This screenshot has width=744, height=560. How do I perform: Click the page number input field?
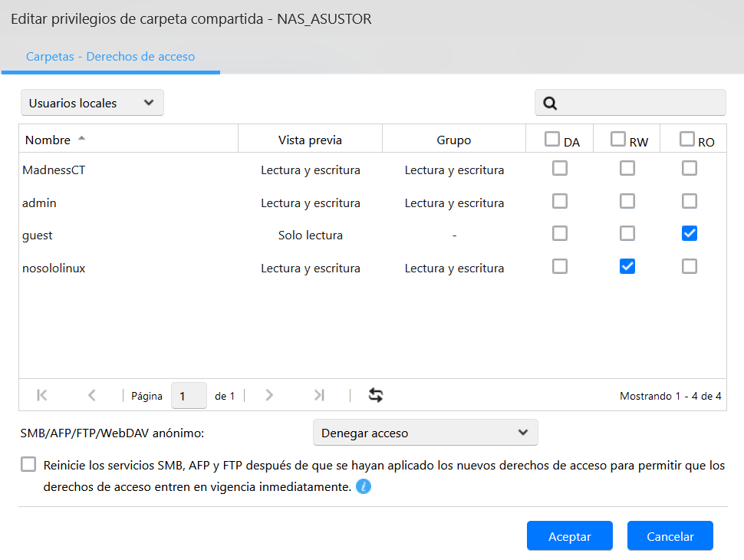click(188, 396)
